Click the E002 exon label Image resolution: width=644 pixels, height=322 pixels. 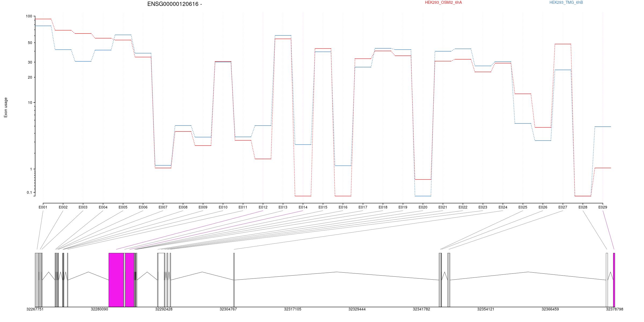tap(63, 207)
